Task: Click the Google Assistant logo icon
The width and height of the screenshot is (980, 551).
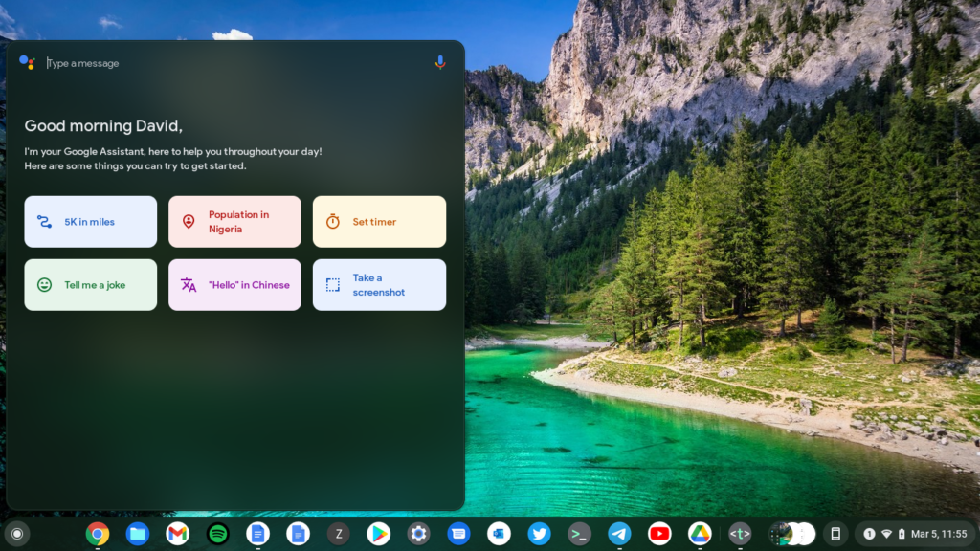Action: 27,62
